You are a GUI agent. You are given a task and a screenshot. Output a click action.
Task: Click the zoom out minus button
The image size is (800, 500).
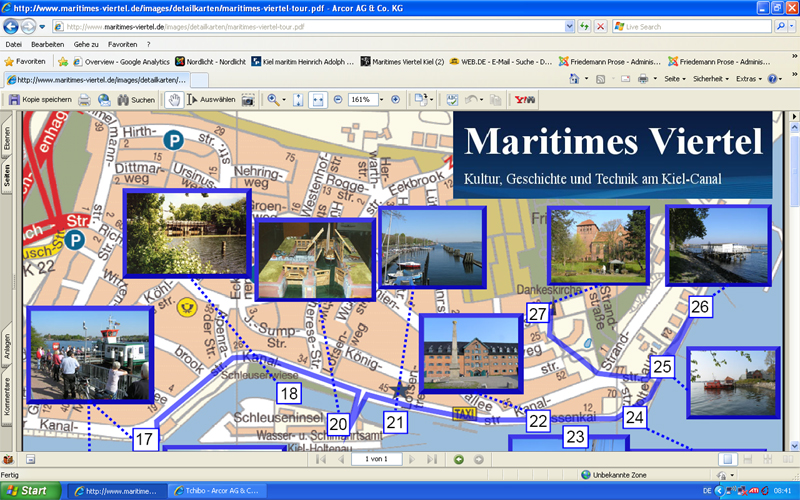tap(338, 100)
